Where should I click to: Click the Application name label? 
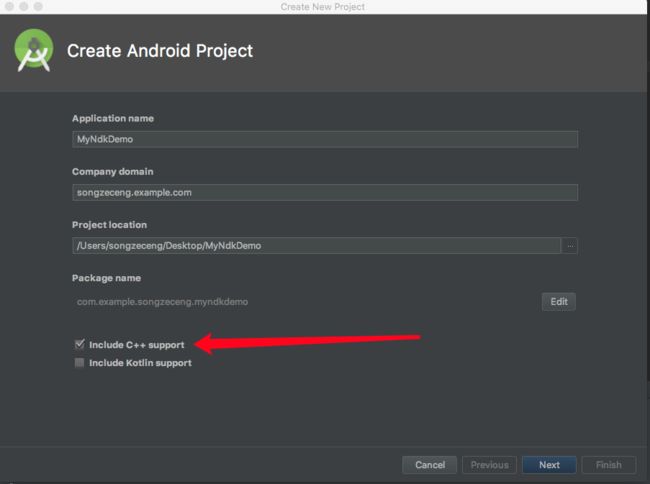pyautogui.click(x=113, y=119)
